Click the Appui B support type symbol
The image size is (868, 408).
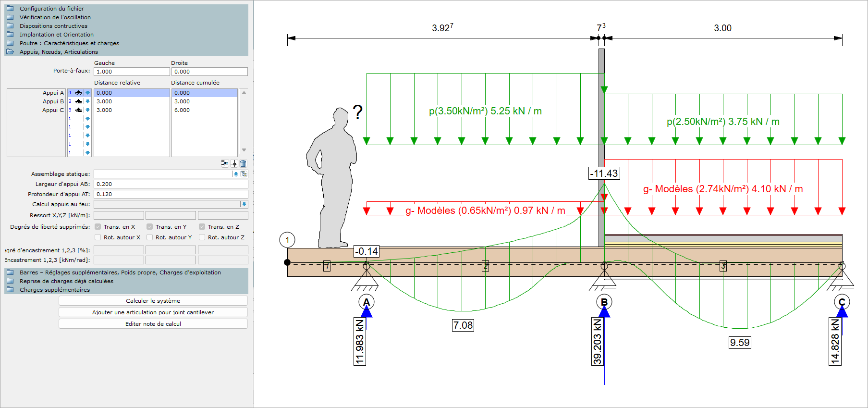[x=78, y=101]
